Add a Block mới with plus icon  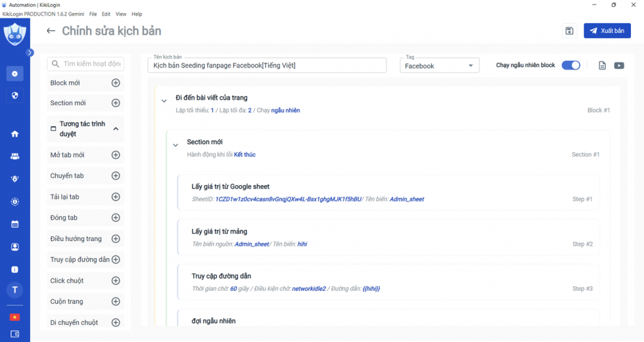coord(116,83)
